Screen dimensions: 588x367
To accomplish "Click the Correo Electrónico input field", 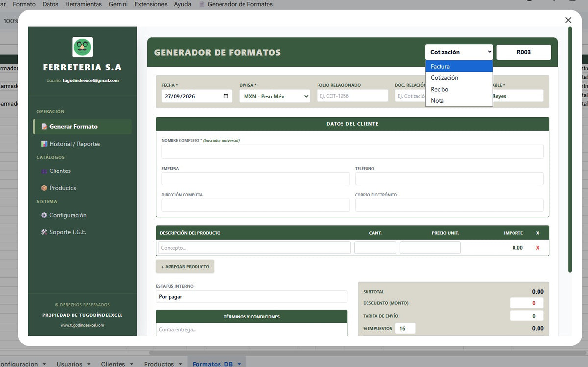I will [x=449, y=205].
